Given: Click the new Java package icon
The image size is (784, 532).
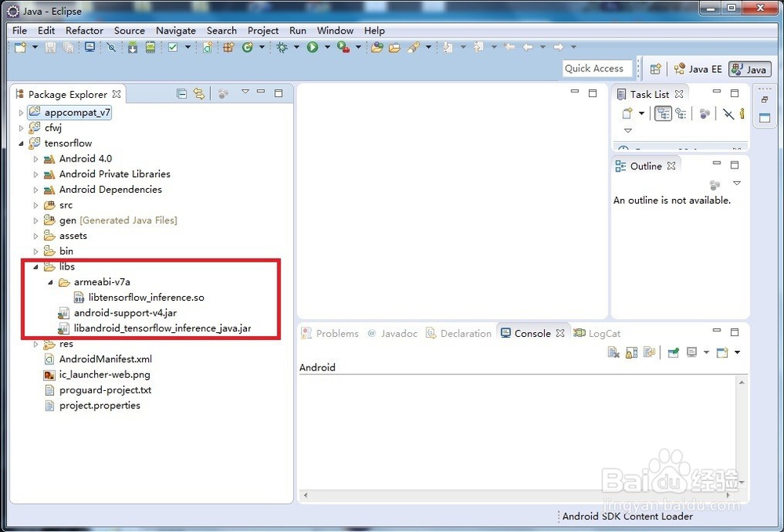Looking at the screenshot, I should coord(228,48).
